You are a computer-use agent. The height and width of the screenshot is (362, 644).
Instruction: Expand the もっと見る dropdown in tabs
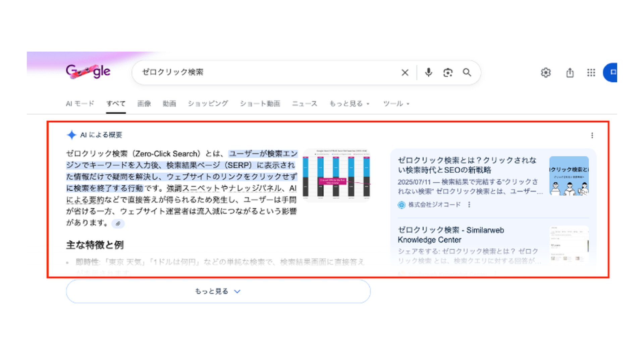click(x=349, y=104)
